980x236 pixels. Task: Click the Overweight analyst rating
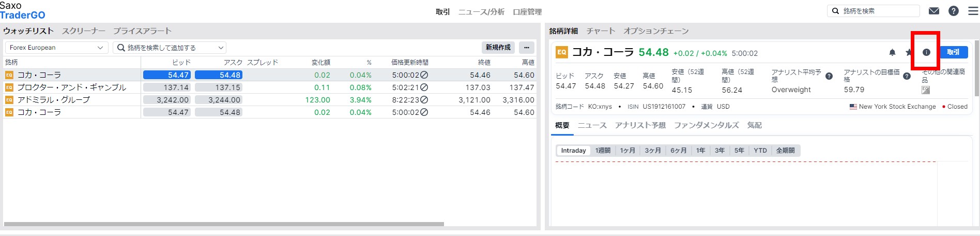(x=791, y=90)
